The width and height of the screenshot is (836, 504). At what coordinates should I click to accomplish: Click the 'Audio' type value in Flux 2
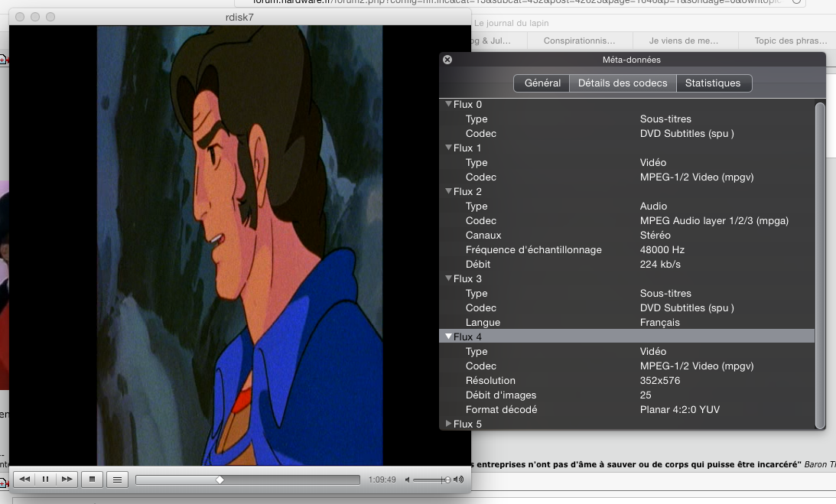pyautogui.click(x=654, y=206)
